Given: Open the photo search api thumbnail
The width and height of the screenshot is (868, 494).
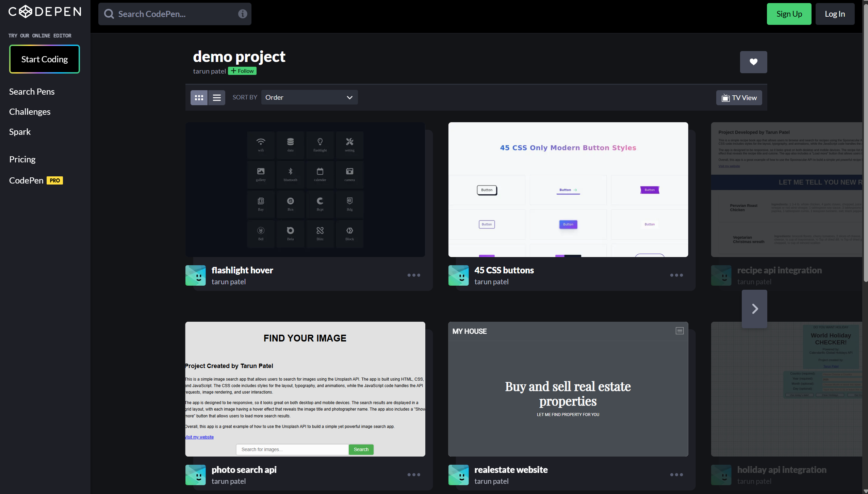Looking at the screenshot, I should click(305, 389).
